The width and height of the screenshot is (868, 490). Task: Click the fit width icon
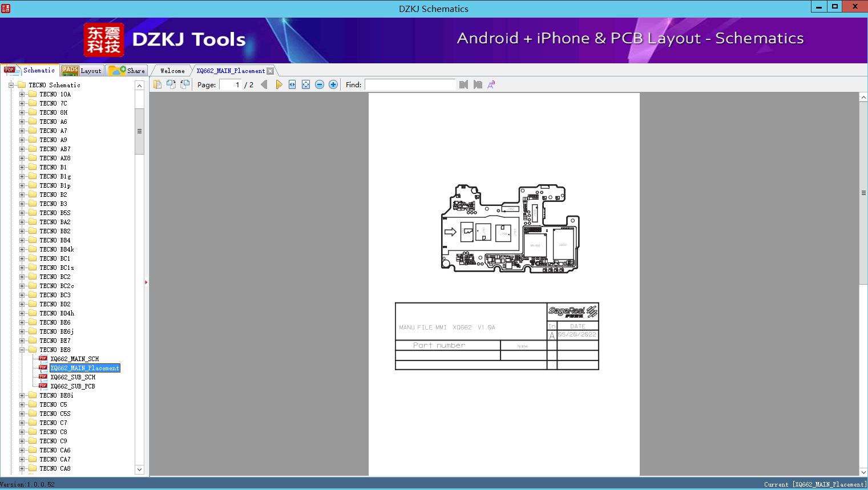(292, 84)
